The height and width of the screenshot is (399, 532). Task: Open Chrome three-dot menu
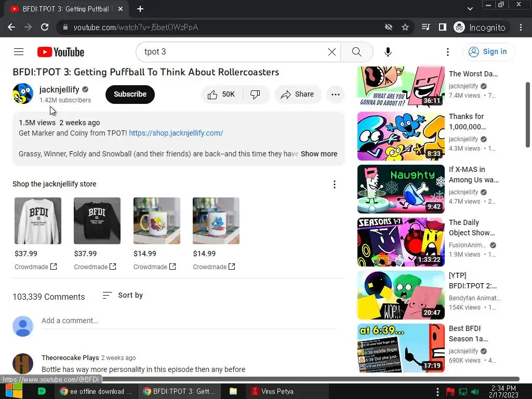click(x=521, y=27)
